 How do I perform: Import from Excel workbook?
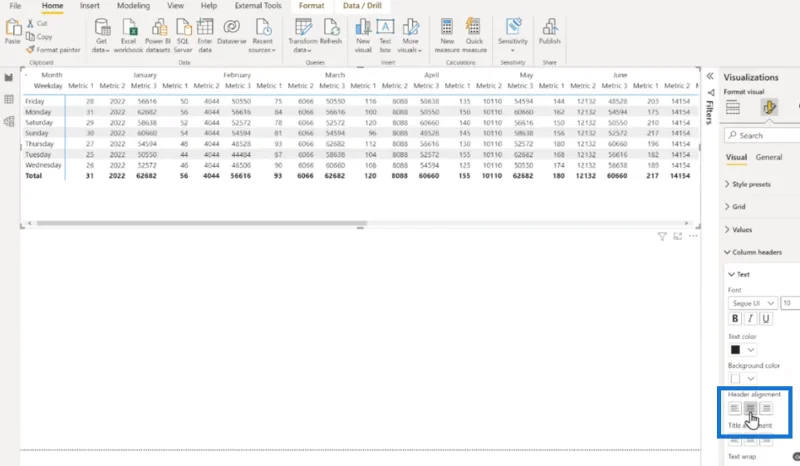129,36
